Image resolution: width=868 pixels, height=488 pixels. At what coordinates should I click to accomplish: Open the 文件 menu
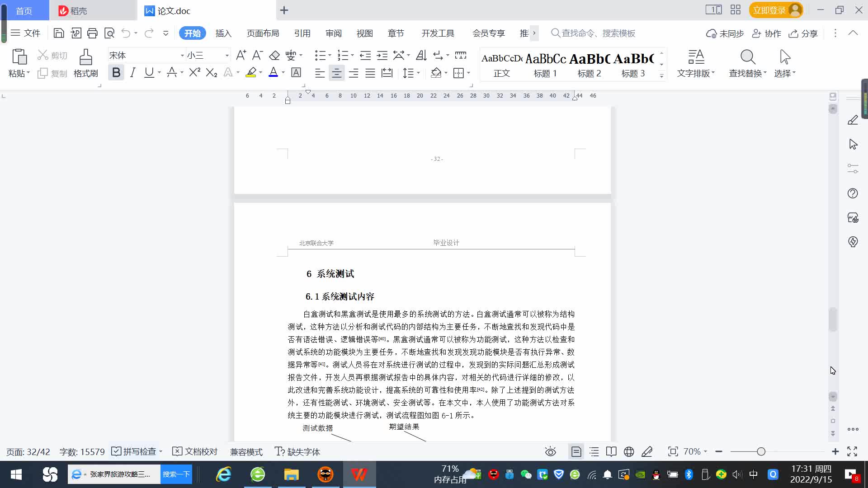(26, 33)
